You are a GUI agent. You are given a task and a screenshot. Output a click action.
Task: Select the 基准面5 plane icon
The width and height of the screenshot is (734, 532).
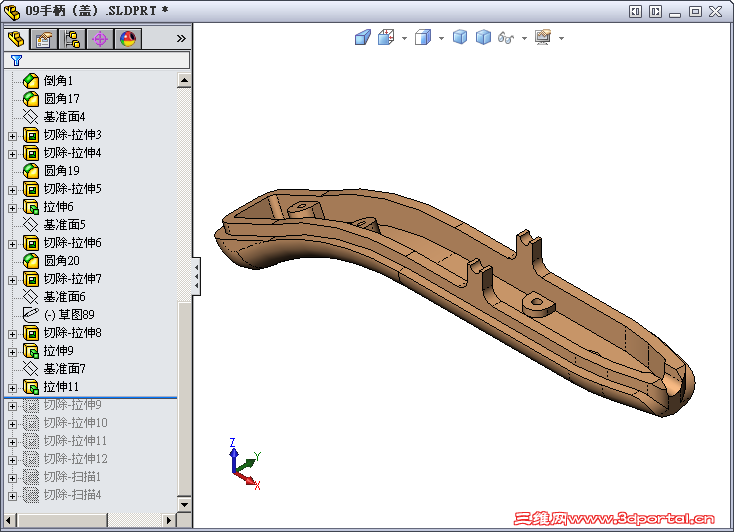tap(31, 225)
